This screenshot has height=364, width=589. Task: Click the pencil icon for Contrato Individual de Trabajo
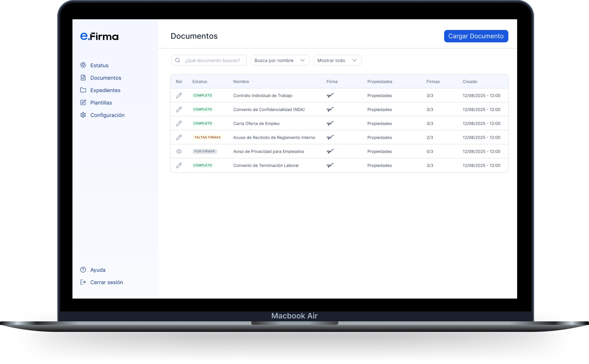click(x=179, y=96)
